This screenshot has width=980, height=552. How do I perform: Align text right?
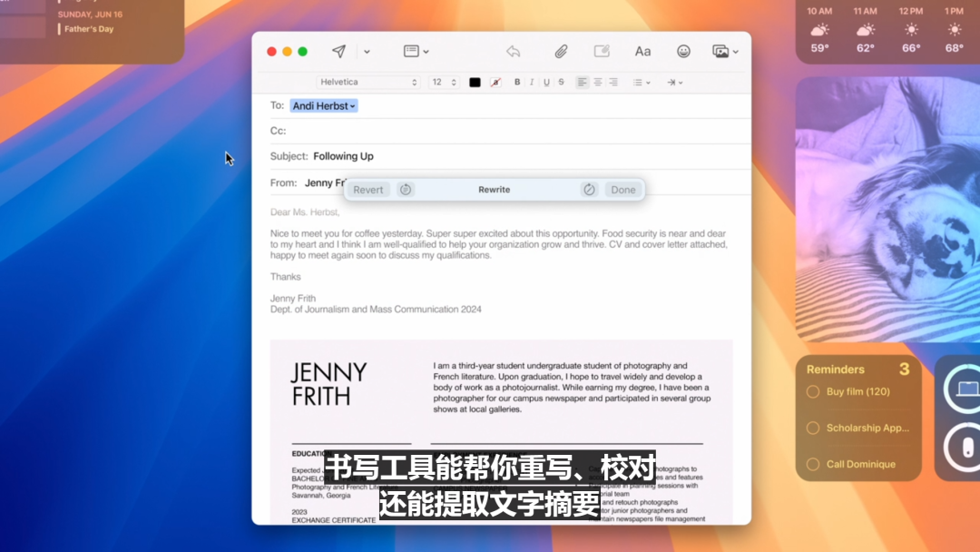[x=613, y=82]
